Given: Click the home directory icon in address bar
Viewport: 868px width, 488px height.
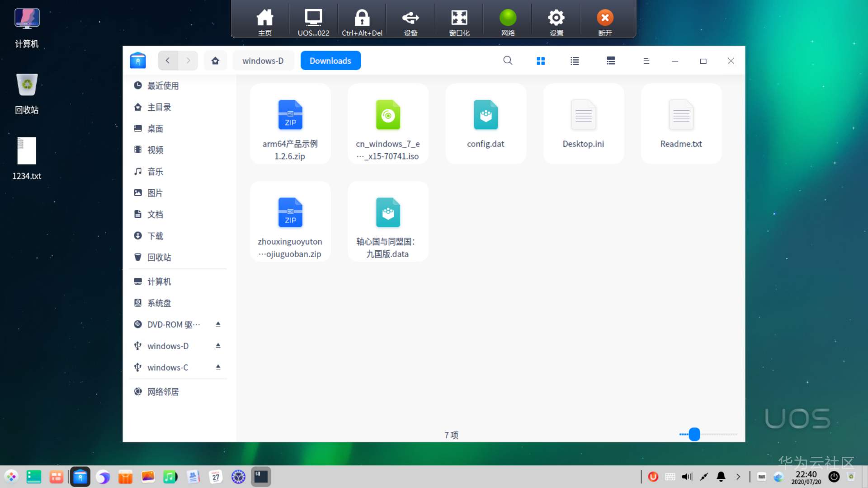Looking at the screenshot, I should [x=215, y=61].
